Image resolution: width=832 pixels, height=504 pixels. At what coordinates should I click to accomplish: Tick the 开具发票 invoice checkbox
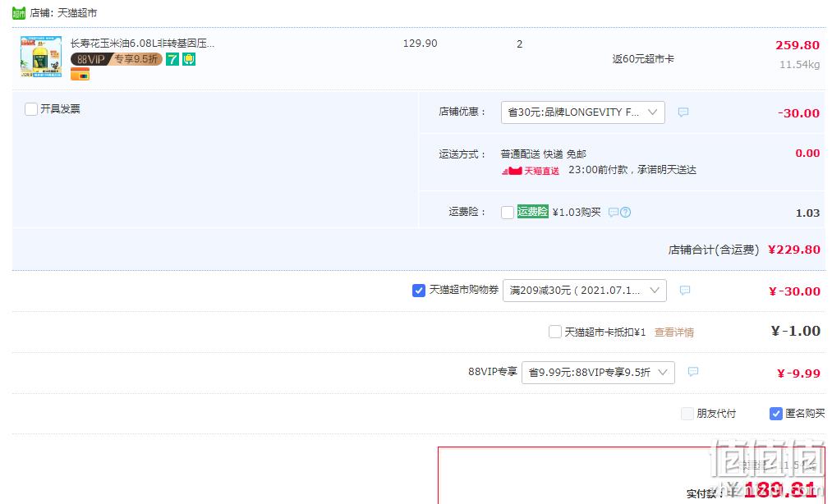31,109
